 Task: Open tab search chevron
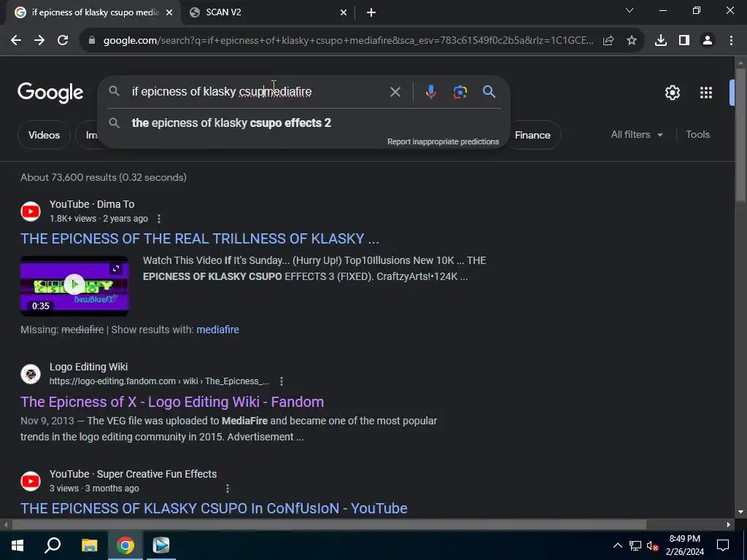click(630, 10)
